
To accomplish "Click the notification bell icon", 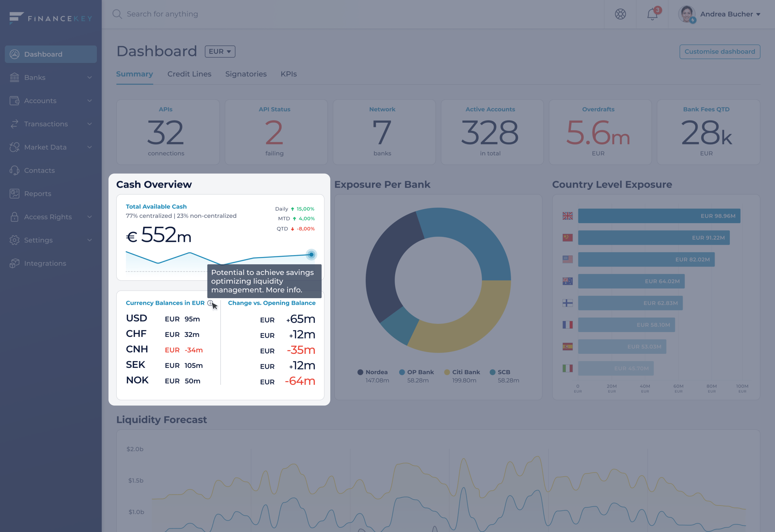I will click(x=652, y=14).
